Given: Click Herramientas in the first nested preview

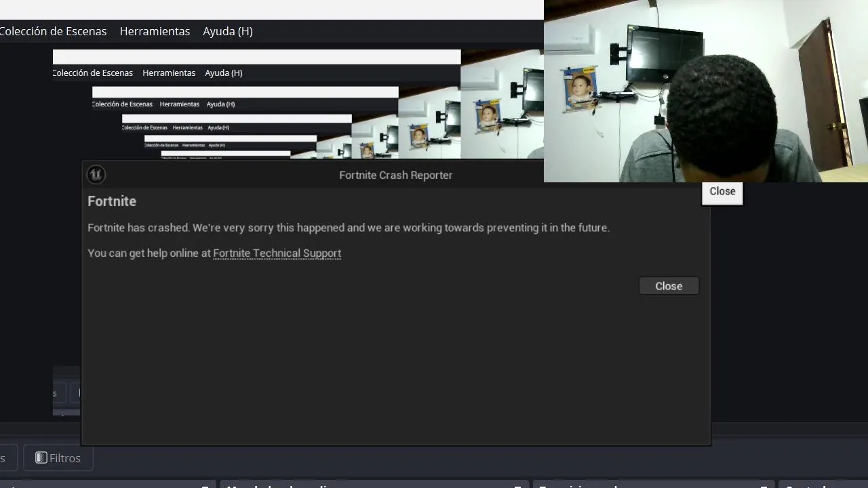Looking at the screenshot, I should point(169,73).
